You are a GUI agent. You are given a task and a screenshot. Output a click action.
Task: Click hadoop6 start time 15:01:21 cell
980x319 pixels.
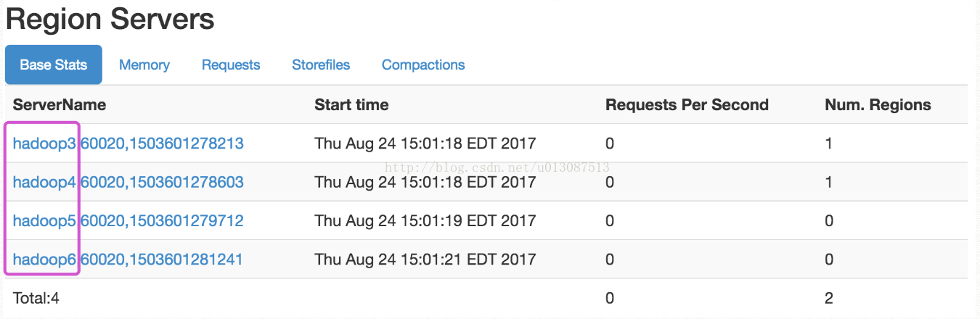[425, 259]
